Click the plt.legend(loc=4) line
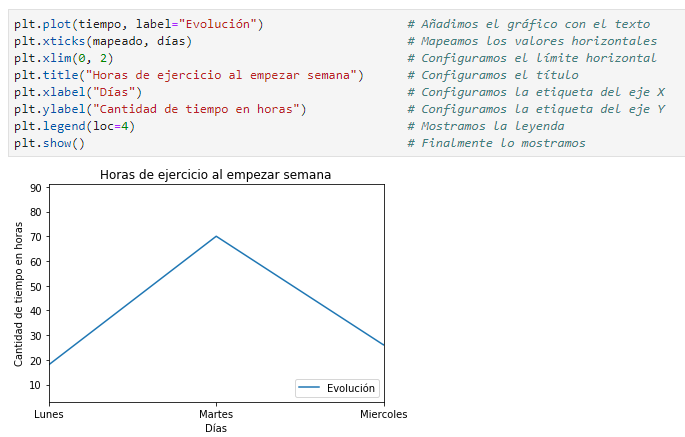Image resolution: width=685 pixels, height=437 pixels. [74, 126]
